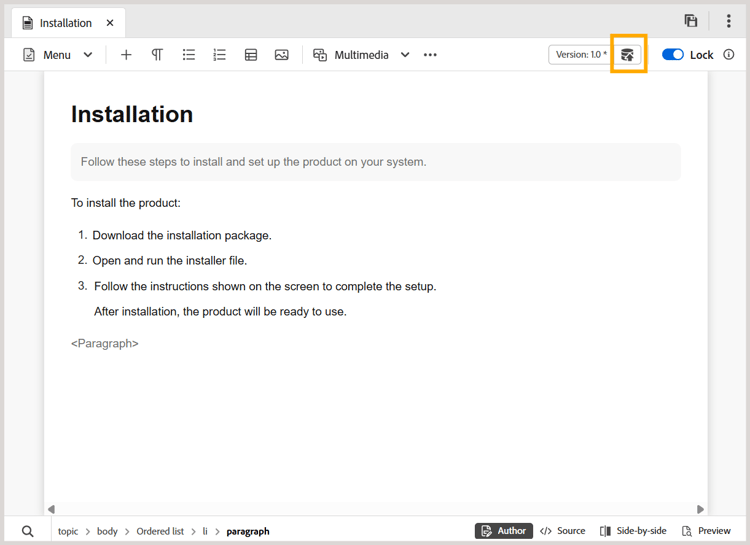Toggle the Lock switch off
750x545 pixels.
pyautogui.click(x=673, y=55)
